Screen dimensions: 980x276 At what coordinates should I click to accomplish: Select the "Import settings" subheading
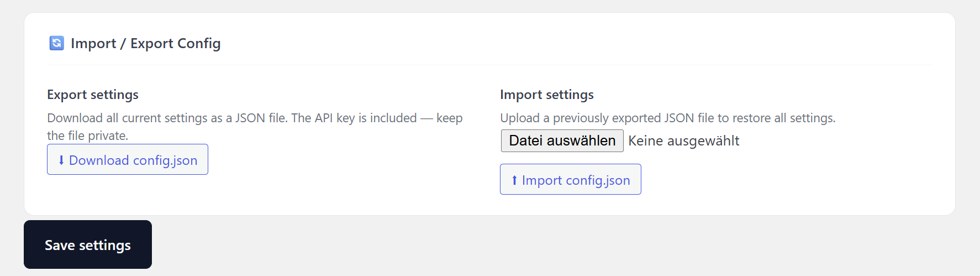coord(546,95)
